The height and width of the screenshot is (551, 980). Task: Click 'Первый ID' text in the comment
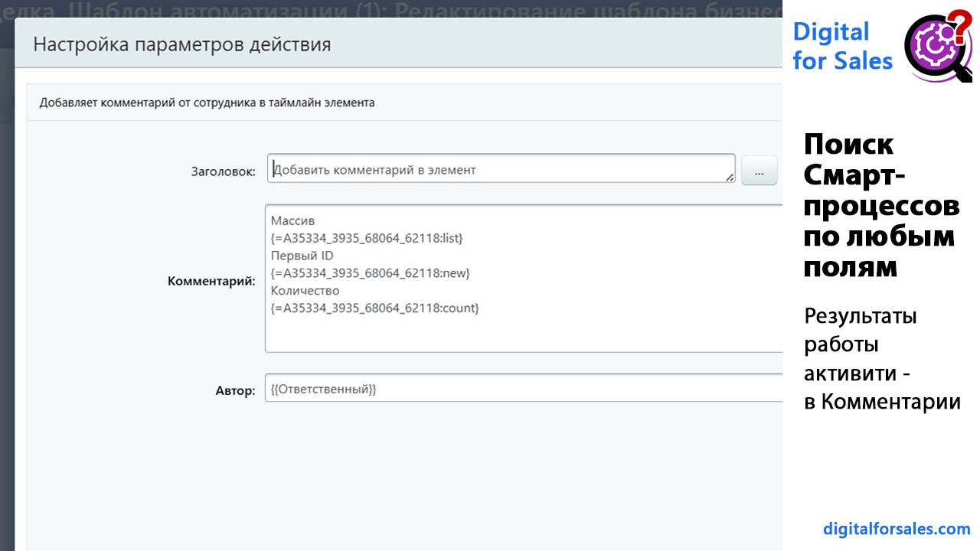tap(302, 256)
